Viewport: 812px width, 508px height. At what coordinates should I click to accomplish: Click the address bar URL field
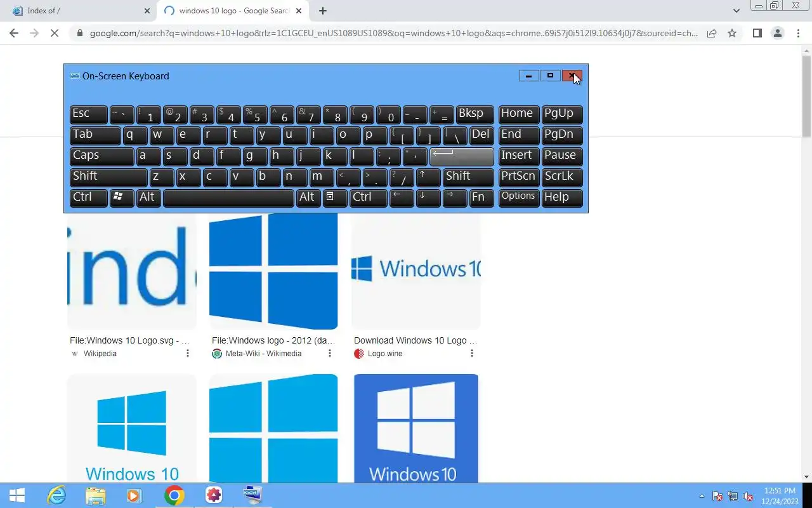393,33
